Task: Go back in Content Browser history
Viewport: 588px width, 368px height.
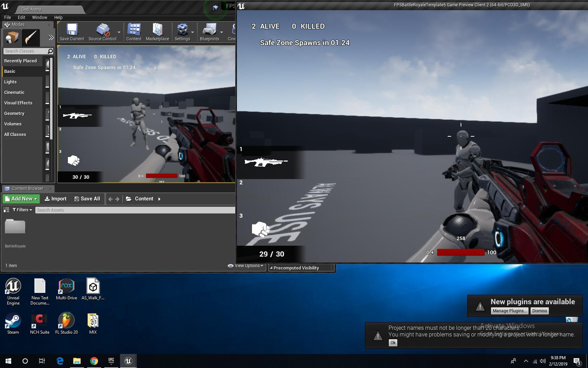Action: point(111,199)
